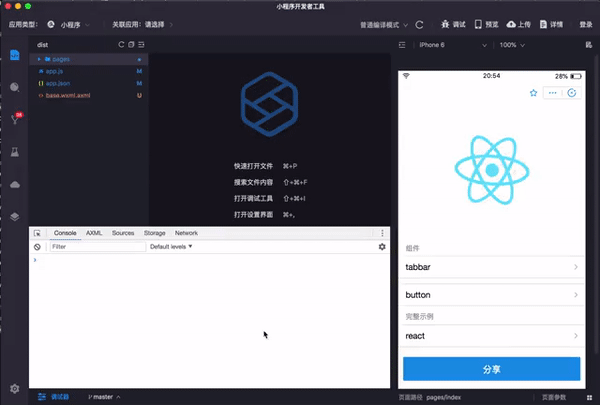Open the 100% zoom dropdown
Screen dimensions: 600x405
[512, 45]
